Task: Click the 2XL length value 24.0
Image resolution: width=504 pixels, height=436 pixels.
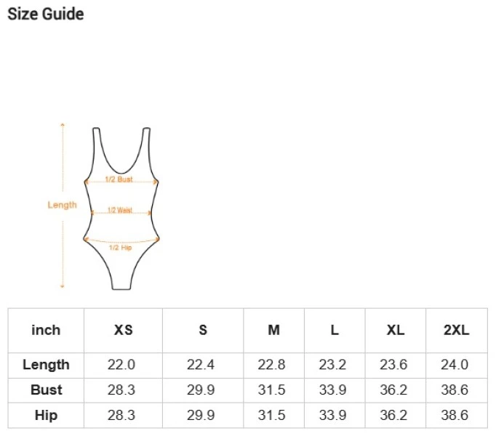Action: [x=455, y=365]
